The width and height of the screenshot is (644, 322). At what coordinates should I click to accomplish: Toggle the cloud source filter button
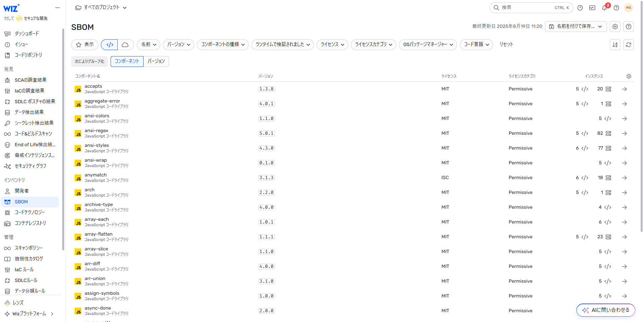click(125, 45)
